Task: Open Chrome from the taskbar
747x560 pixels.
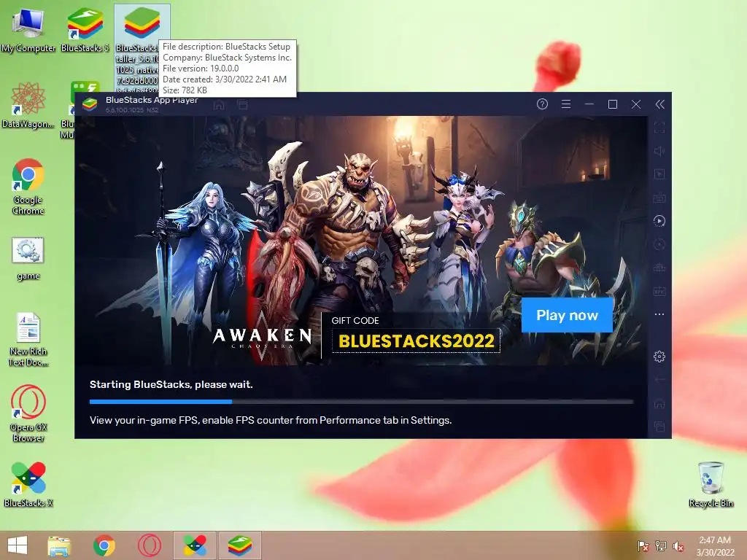Action: pyautogui.click(x=104, y=545)
